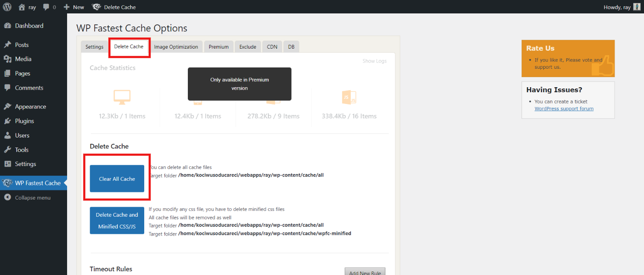Click the plus New icon in admin bar
644x275 pixels.
67,7
